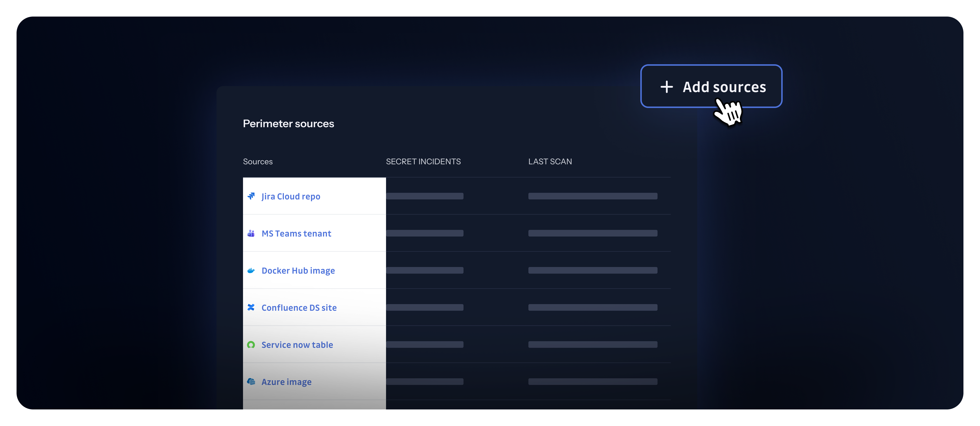Click the ServiceNow icon beside Service now table
This screenshot has height=426, width=980.
click(x=251, y=345)
